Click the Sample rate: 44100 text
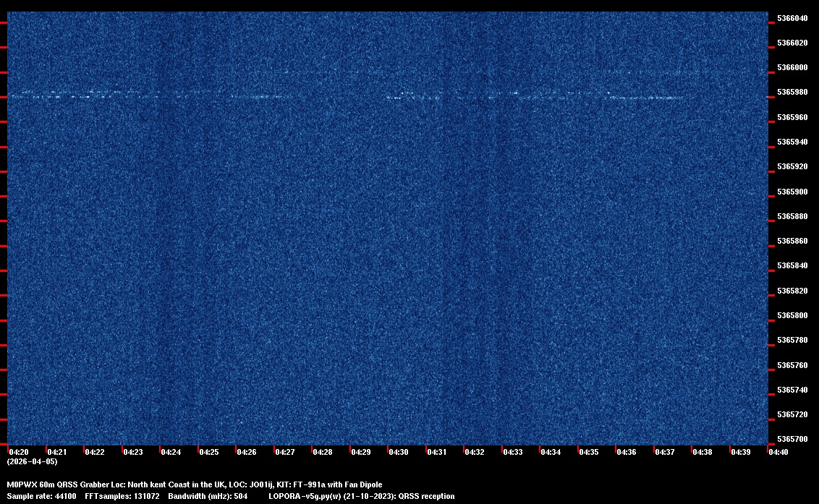This screenshot has width=819, height=504. point(41,496)
